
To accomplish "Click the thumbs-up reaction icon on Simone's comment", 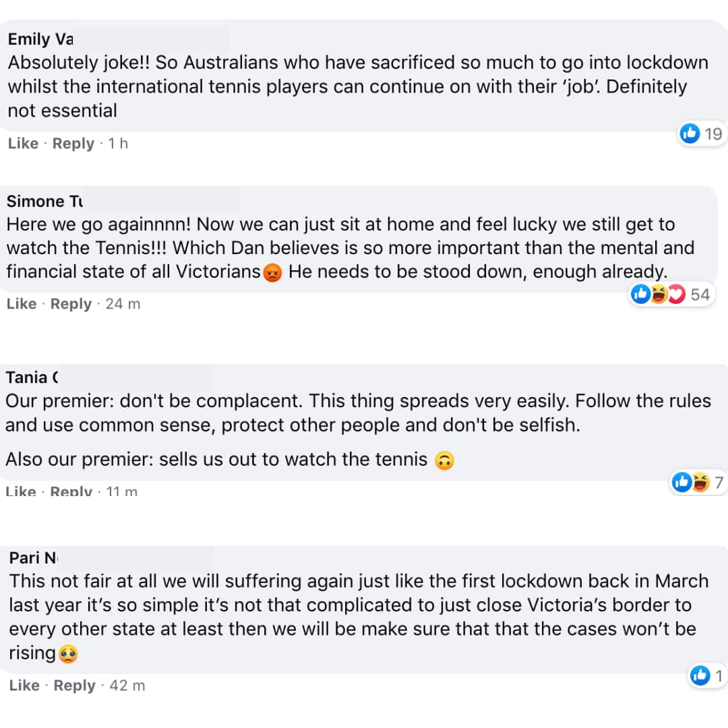I will pos(640,294).
